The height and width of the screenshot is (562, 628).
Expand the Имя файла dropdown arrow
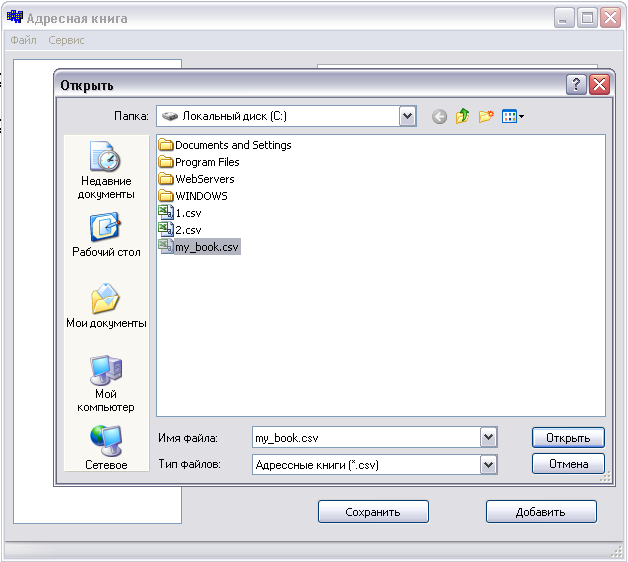click(x=488, y=437)
